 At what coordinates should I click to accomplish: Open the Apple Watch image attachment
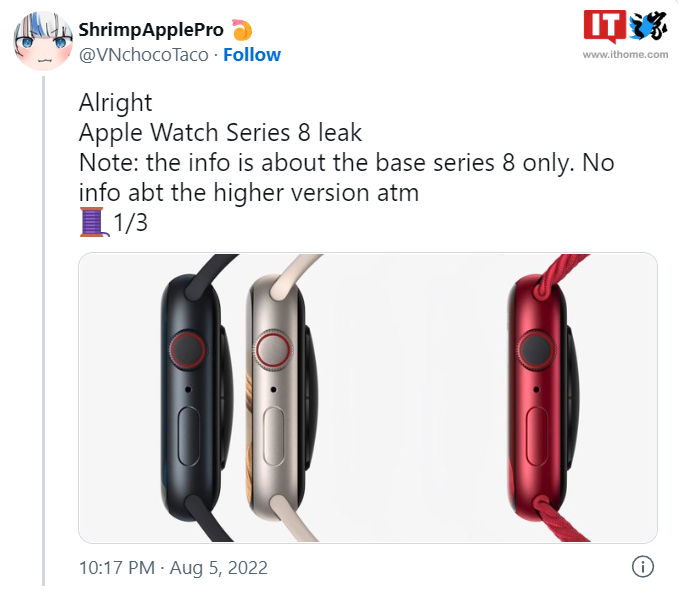(x=368, y=398)
